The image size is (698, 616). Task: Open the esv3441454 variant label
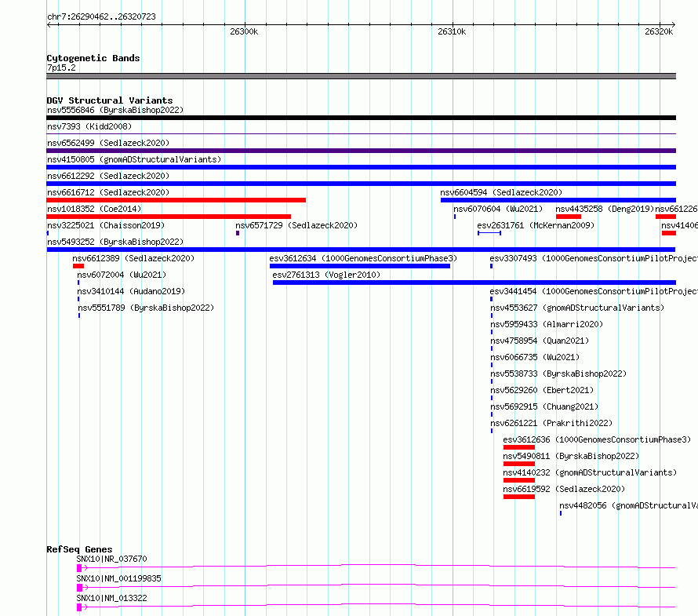594,291
